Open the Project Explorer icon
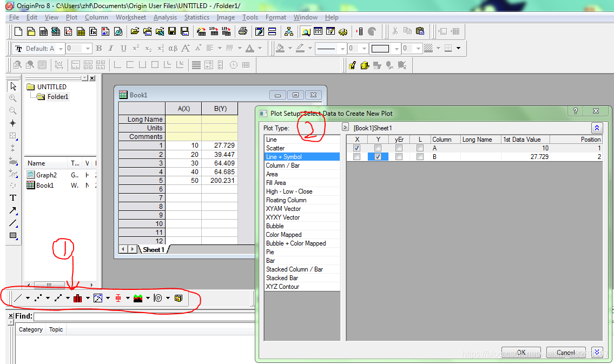Image resolution: width=614 pixels, height=364 pixels. [306, 32]
